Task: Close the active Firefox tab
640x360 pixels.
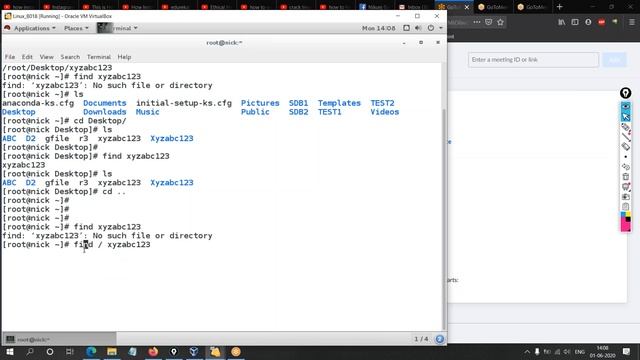Action: [467, 7]
